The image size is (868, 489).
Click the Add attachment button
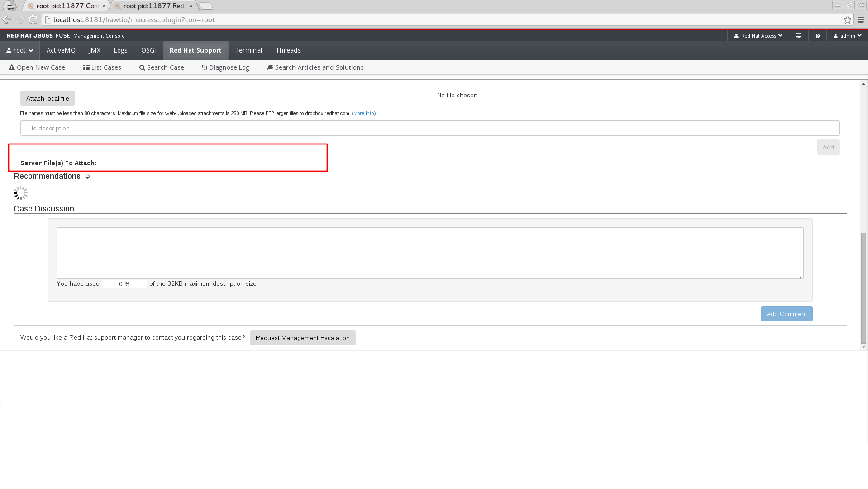click(828, 147)
